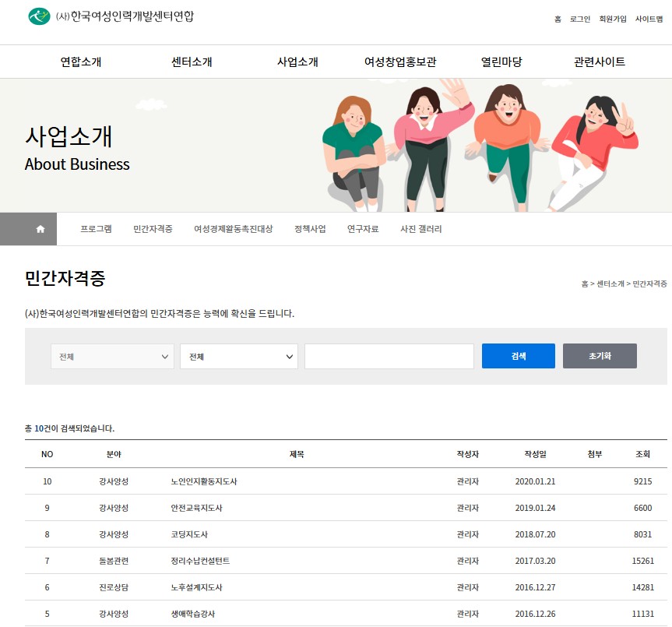The image size is (672, 627).
Task: Click the search keyword input field
Action: tap(389, 356)
